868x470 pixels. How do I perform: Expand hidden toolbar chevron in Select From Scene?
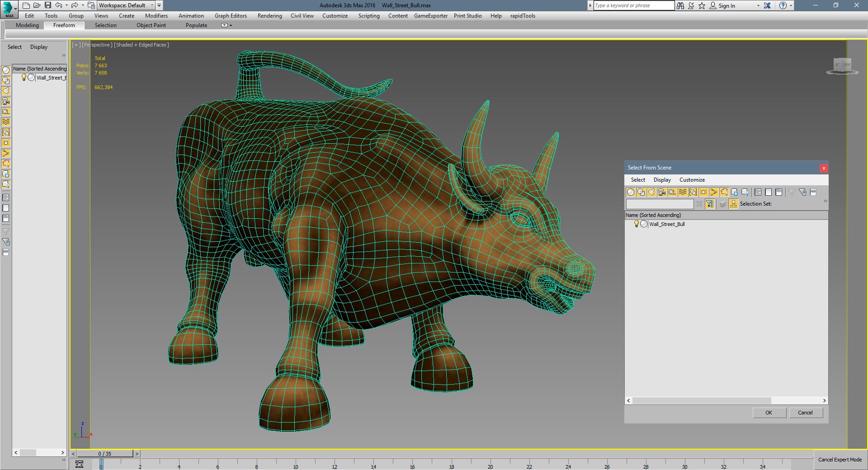825,201
